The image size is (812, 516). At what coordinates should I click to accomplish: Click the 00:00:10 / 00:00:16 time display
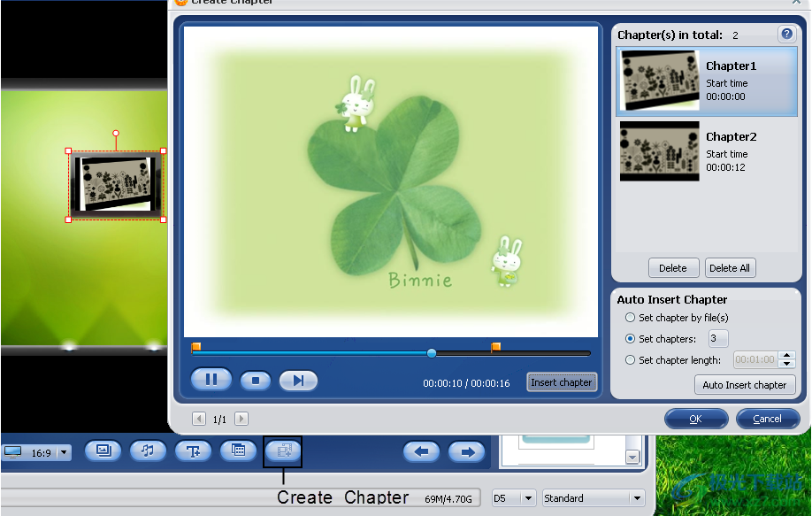[x=466, y=383]
